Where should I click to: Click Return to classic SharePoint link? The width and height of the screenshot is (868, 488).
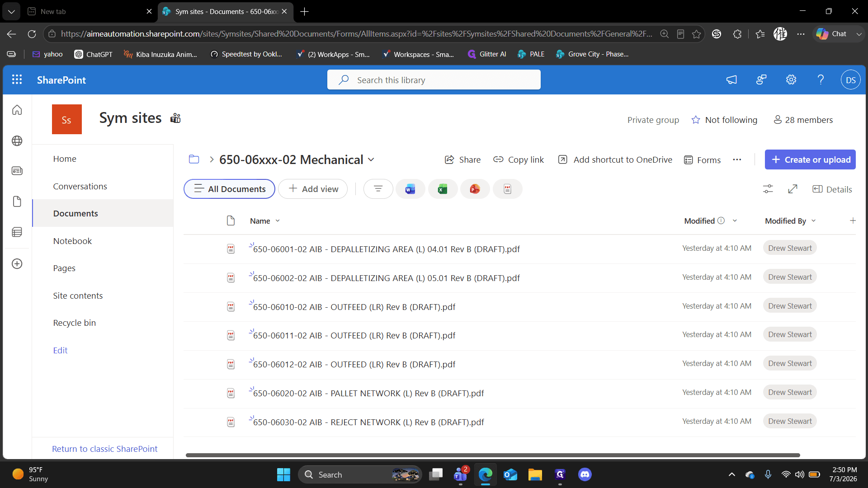(x=105, y=449)
